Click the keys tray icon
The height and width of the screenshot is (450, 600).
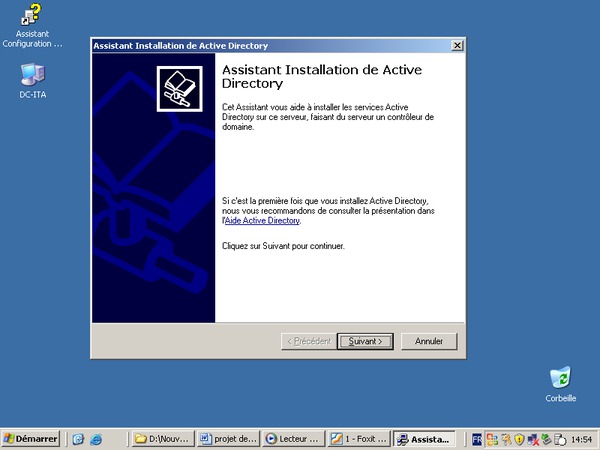(506, 439)
